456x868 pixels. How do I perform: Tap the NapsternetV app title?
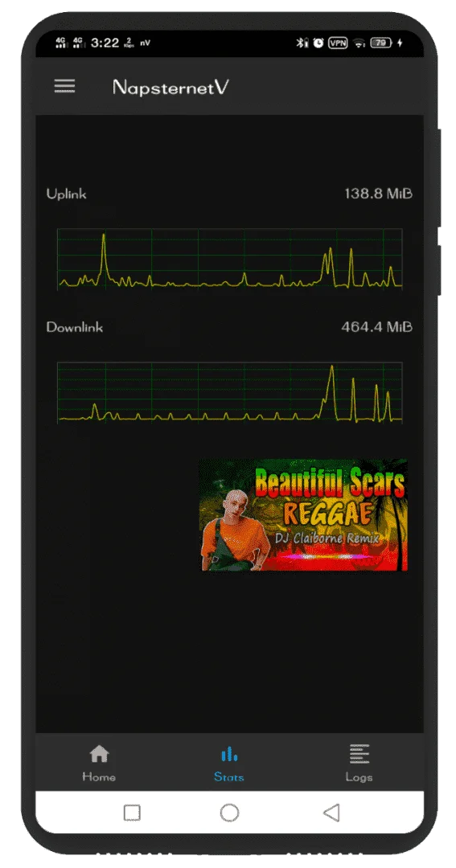(170, 87)
